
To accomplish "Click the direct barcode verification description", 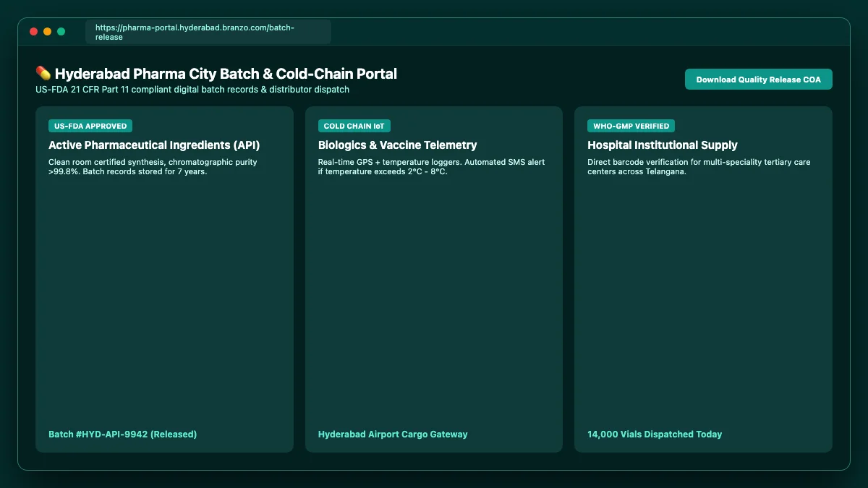I will (x=699, y=167).
